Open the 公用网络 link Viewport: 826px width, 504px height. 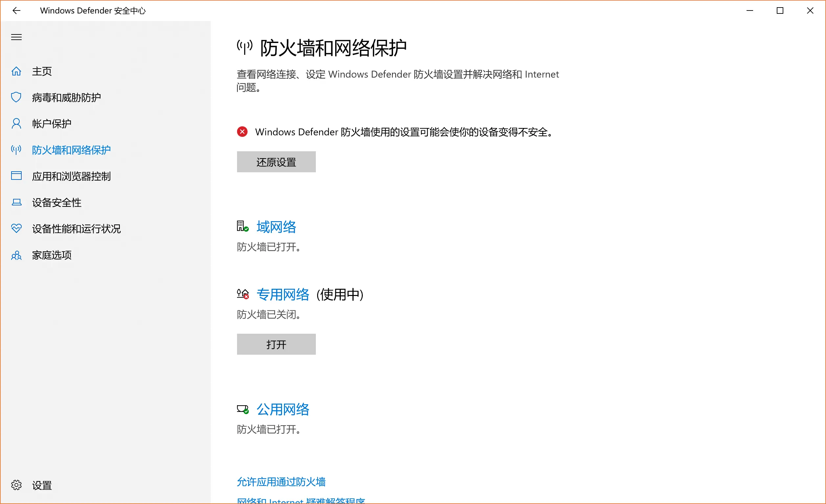point(283,410)
